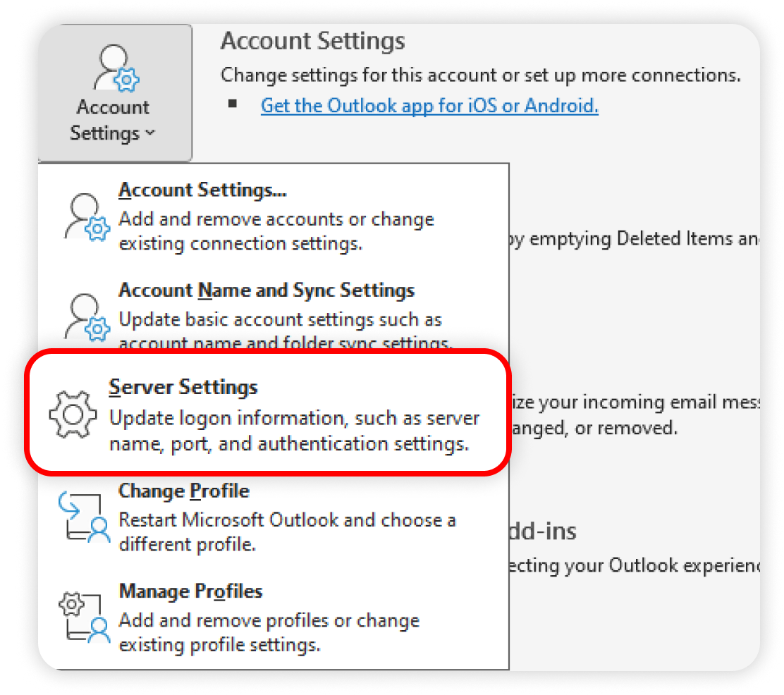Select the Account Settings... menu title
This screenshot has height=695, width=784.
coord(192,190)
